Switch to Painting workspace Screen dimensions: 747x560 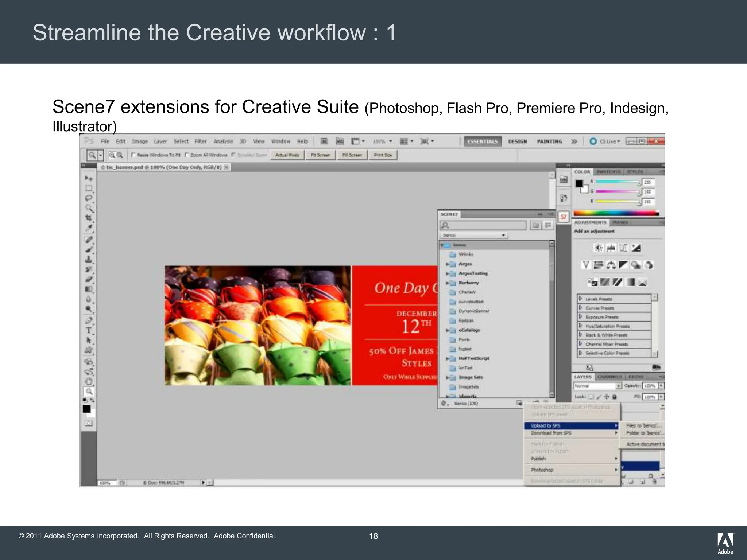point(549,141)
